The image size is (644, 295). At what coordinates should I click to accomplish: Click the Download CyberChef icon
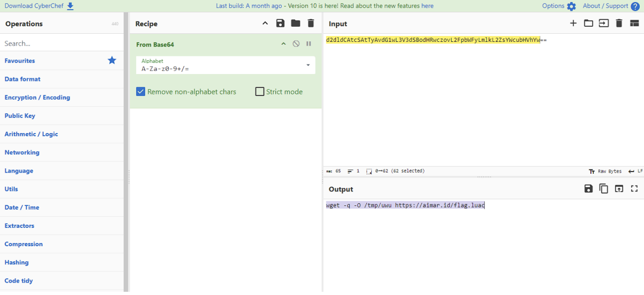tap(70, 6)
